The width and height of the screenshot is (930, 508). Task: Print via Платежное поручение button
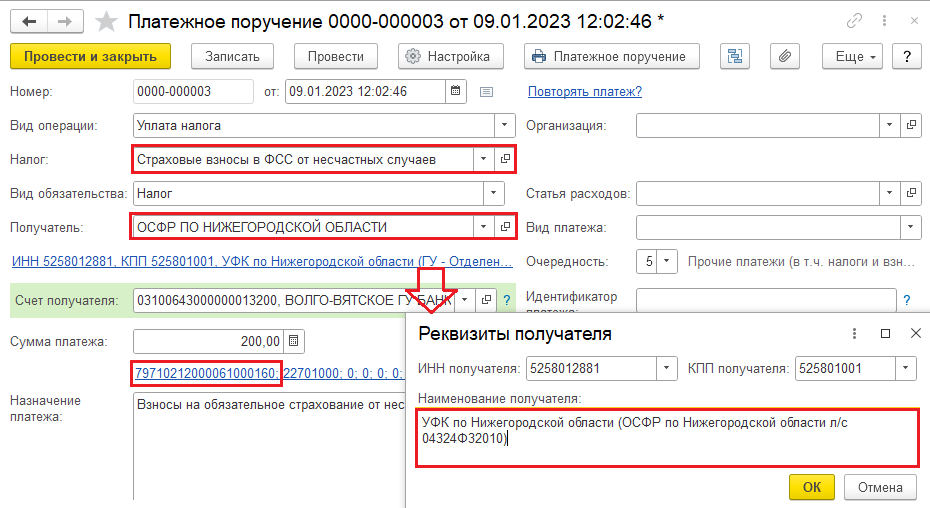tap(611, 56)
